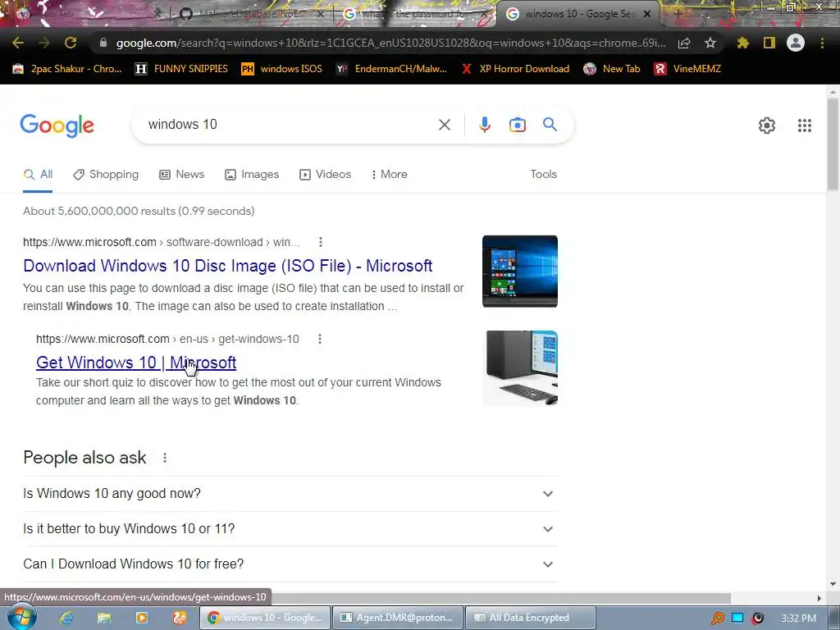840x630 pixels.
Task: Open the desktop PC thumbnail image
Action: (519, 368)
